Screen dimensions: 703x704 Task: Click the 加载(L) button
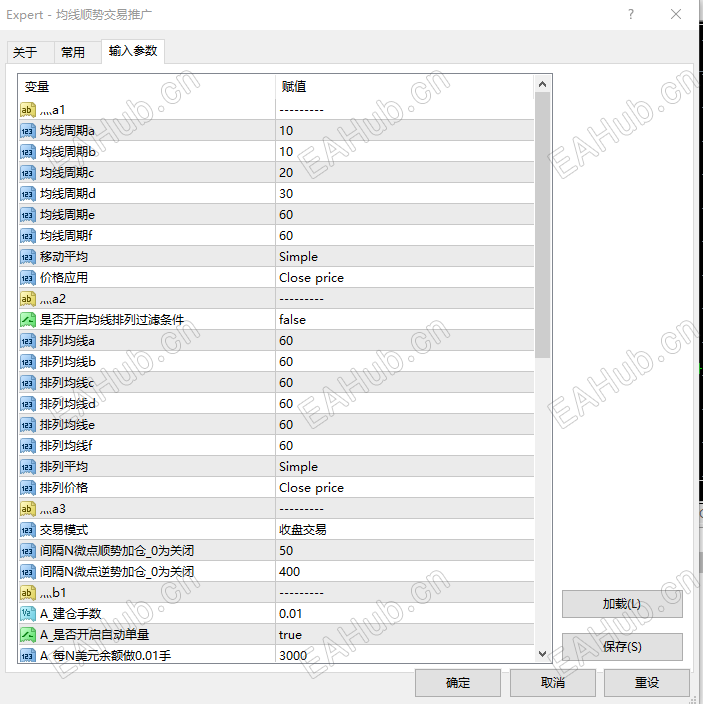(622, 604)
